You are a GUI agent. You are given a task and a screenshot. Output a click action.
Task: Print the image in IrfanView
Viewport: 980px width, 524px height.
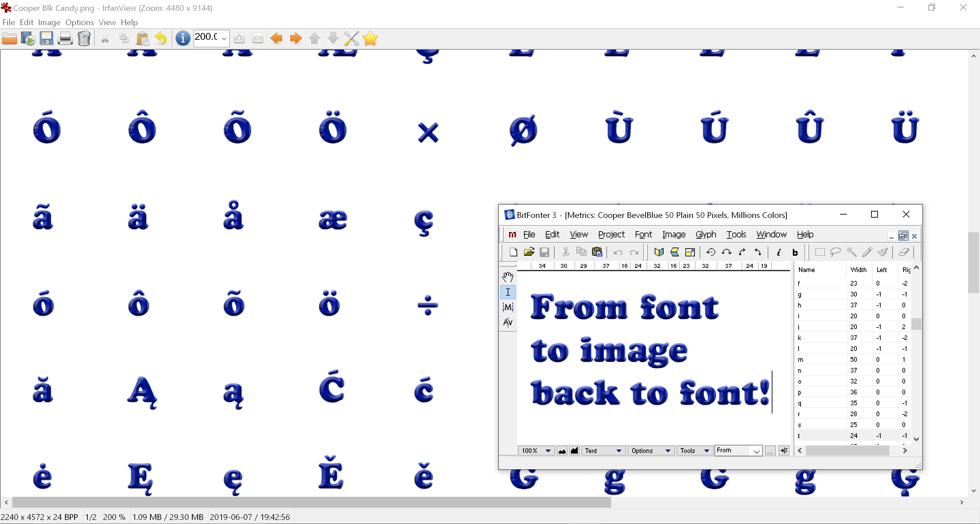(x=65, y=38)
